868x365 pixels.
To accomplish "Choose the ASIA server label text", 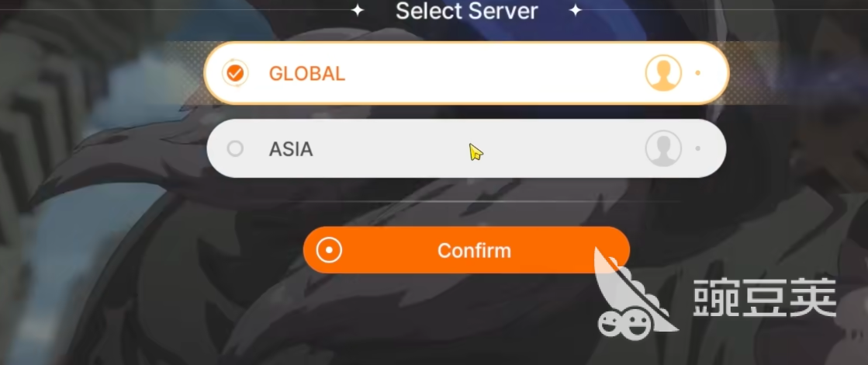I will 291,149.
